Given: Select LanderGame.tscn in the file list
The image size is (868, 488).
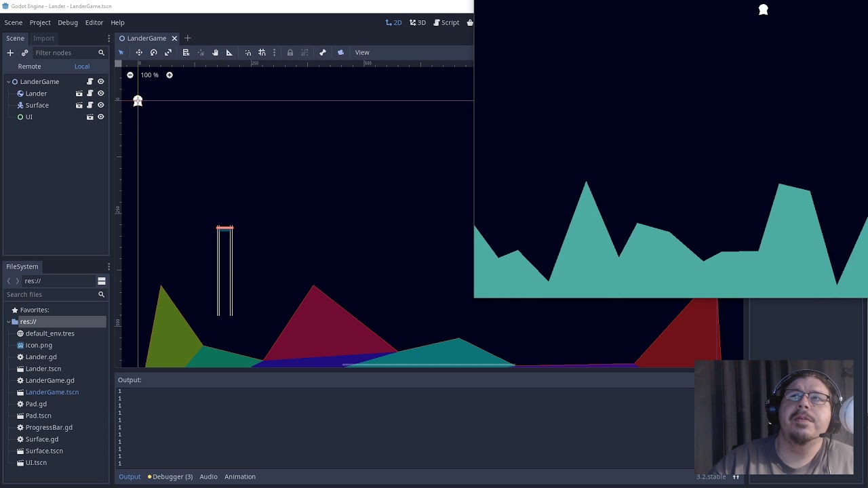Looking at the screenshot, I should coord(52,392).
